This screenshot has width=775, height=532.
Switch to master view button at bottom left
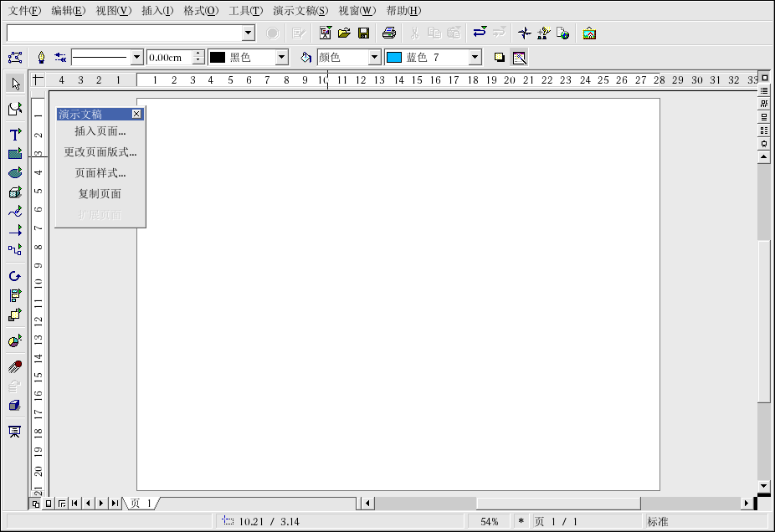[49, 504]
